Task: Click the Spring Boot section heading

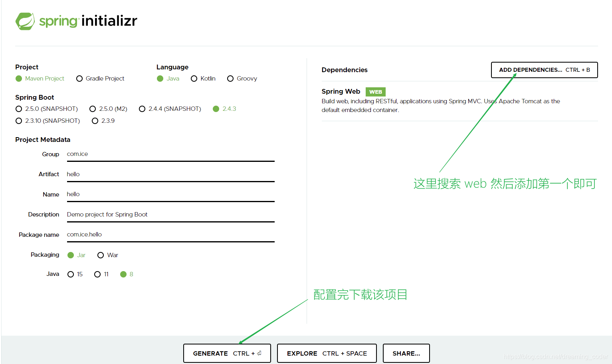Action: tap(35, 97)
